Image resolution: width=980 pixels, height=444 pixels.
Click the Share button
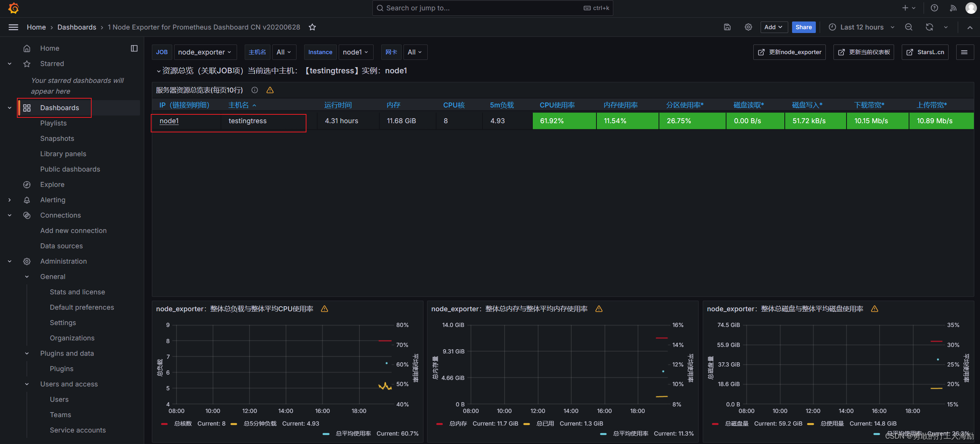pos(803,27)
